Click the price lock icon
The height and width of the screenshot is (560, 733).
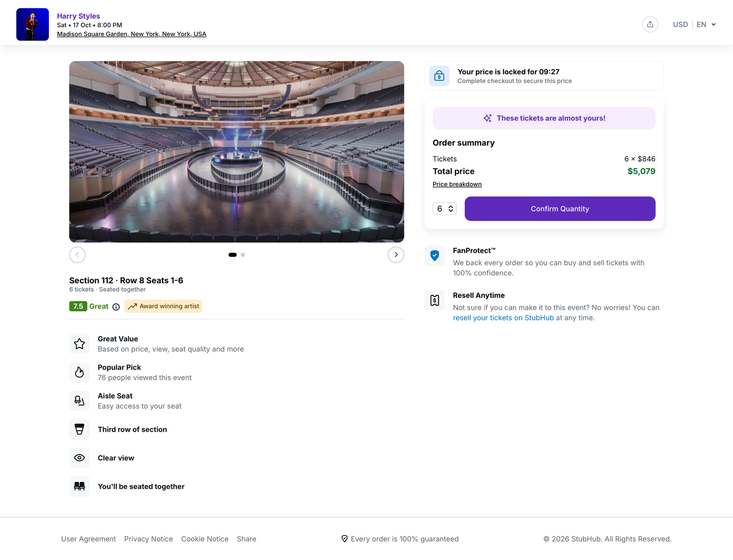click(x=439, y=76)
